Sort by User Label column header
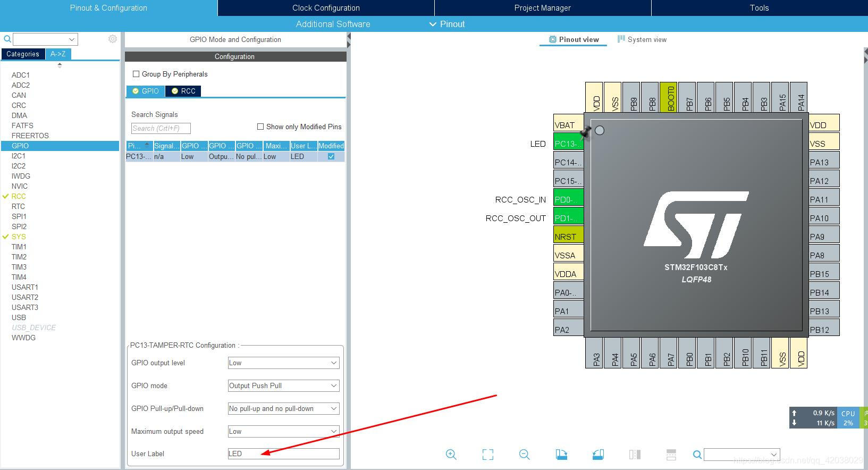 click(304, 146)
